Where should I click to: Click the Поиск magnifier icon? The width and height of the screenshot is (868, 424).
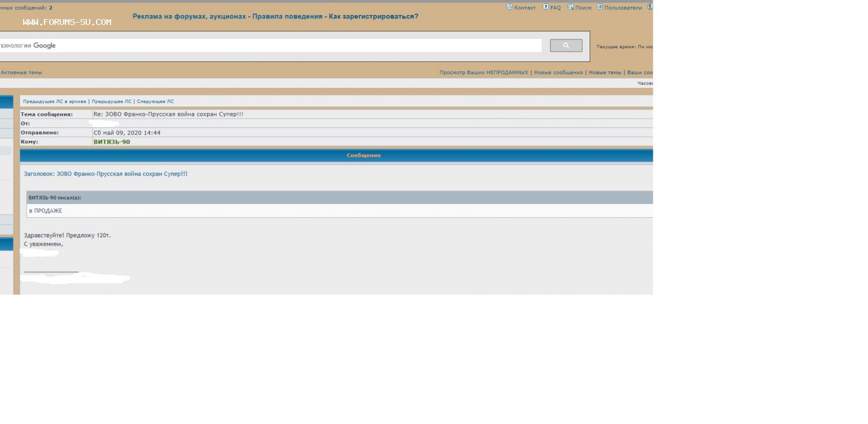pos(571,8)
